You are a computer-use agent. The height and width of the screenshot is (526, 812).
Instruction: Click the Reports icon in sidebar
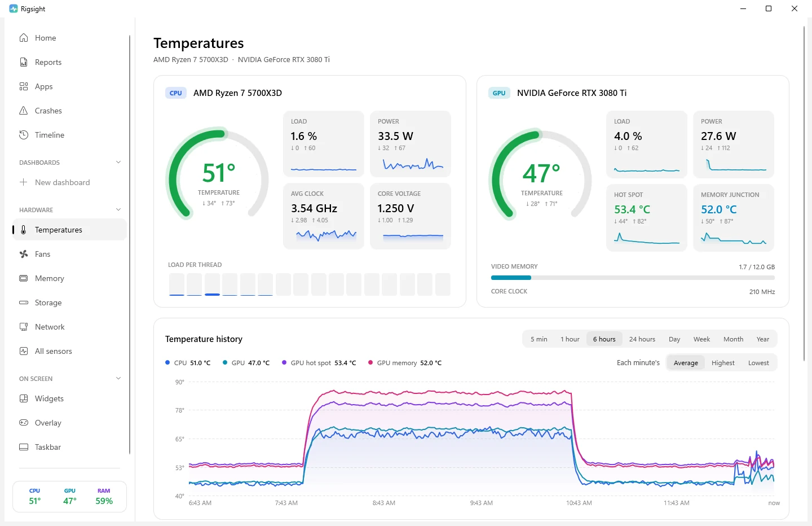(x=24, y=62)
